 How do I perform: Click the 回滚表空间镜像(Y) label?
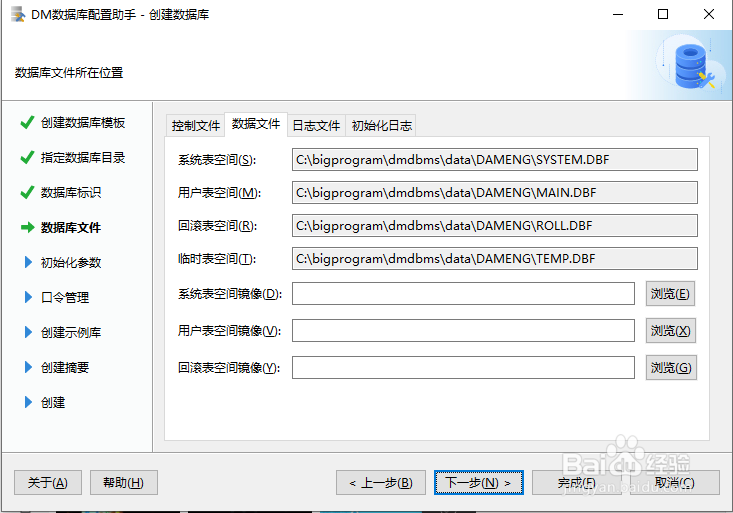[229, 368]
